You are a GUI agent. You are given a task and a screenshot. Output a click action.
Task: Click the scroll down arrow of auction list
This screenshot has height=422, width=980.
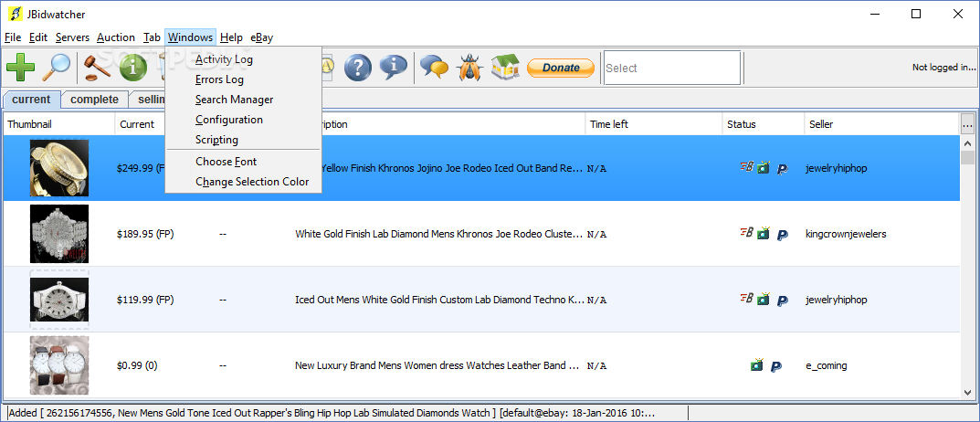(x=967, y=393)
